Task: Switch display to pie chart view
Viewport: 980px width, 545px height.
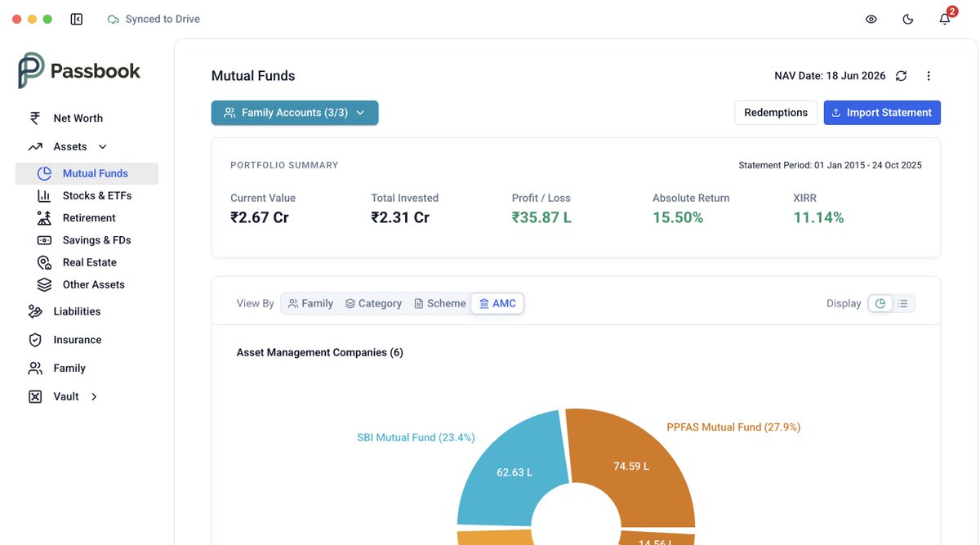Action: tap(880, 303)
